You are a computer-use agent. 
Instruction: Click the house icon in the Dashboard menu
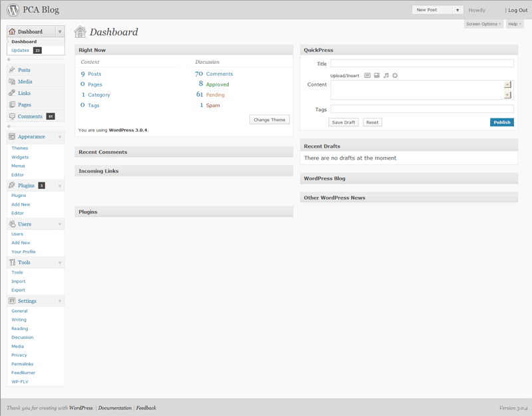click(12, 31)
